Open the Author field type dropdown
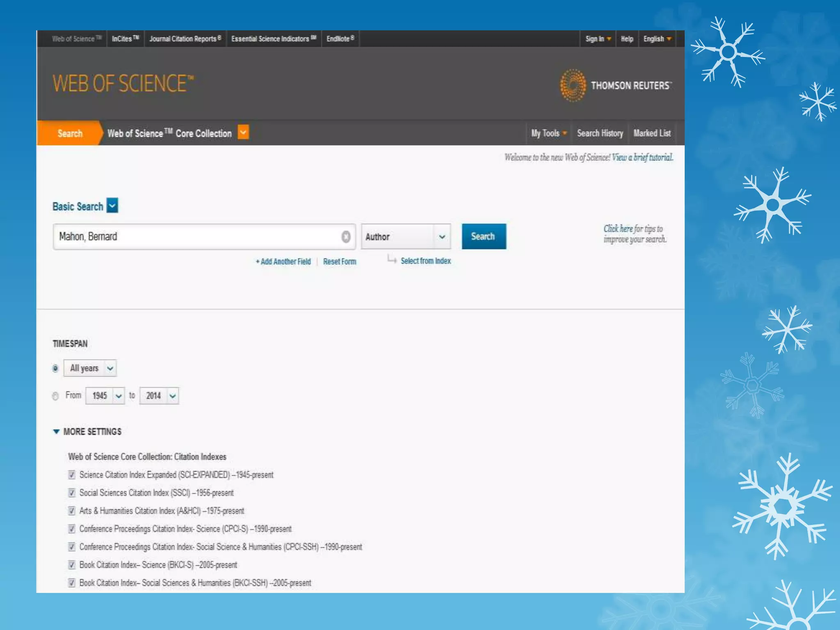This screenshot has height=630, width=840. coord(406,237)
